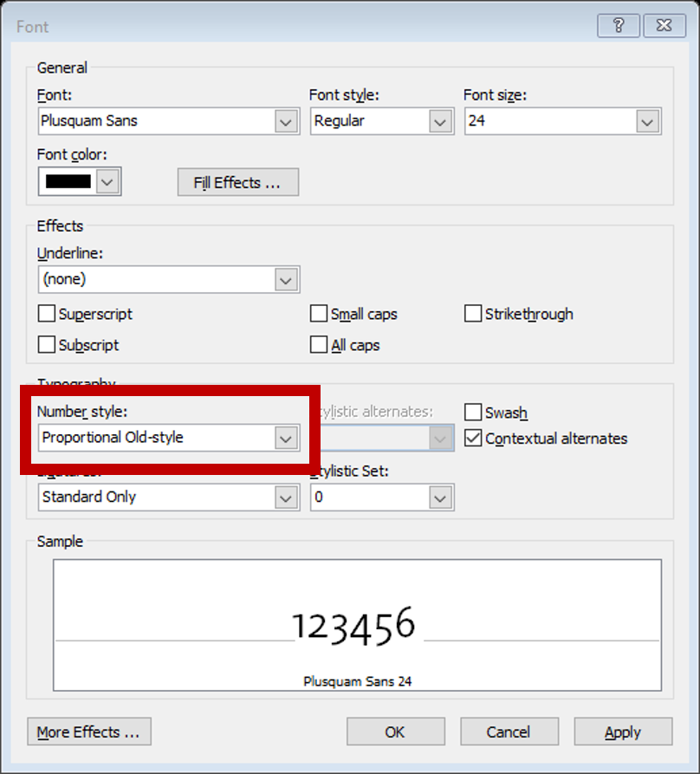Expand the Underline dropdown arrow
The width and height of the screenshot is (700, 774).
point(286,280)
